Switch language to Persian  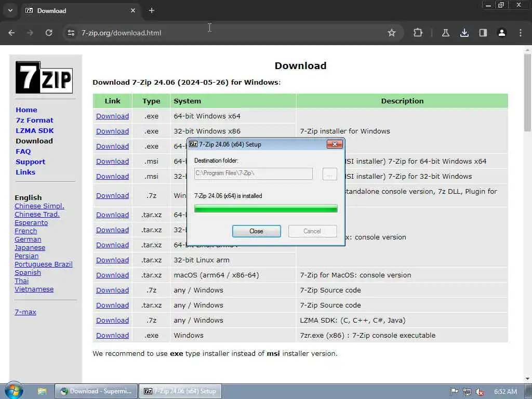pos(26,256)
